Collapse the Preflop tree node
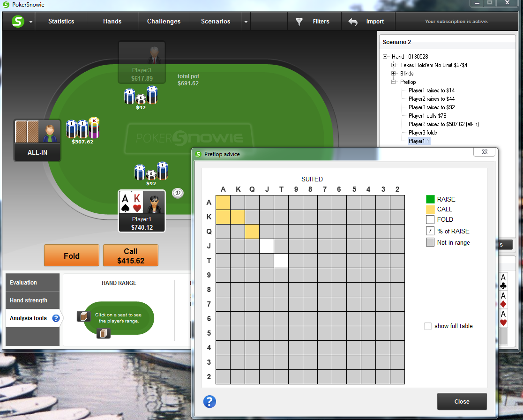Viewport: 523px width, 420px height. pos(393,82)
